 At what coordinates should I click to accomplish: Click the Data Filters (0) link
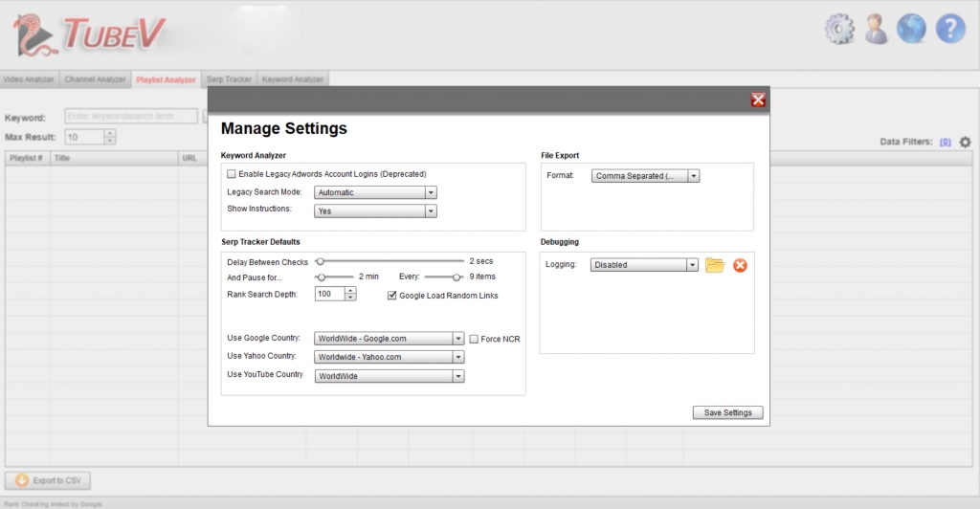(x=945, y=142)
